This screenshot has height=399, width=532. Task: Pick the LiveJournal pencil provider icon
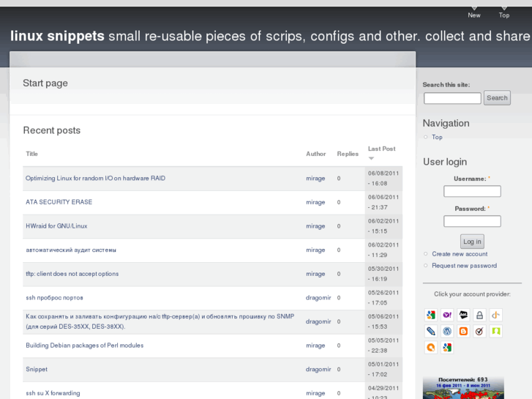click(x=431, y=331)
